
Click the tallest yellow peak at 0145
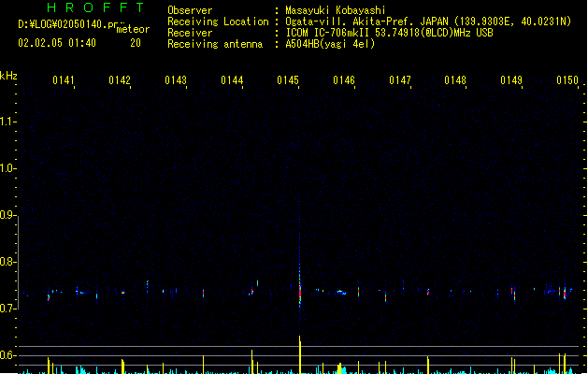click(x=300, y=354)
